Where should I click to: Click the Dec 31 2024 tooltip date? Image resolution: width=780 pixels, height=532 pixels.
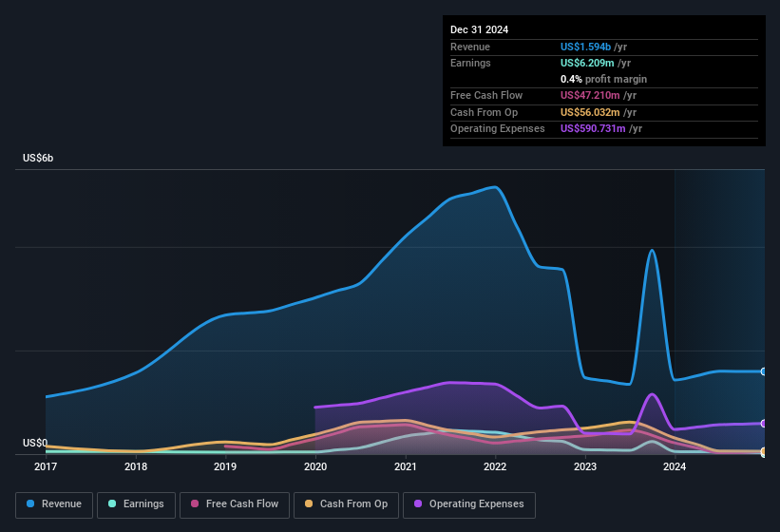click(x=479, y=29)
